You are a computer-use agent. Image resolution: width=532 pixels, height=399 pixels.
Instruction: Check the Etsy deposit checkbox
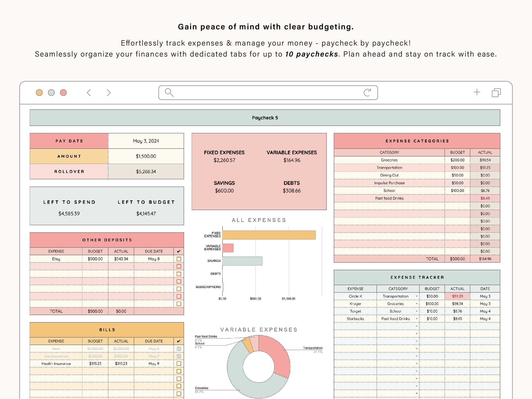(179, 259)
